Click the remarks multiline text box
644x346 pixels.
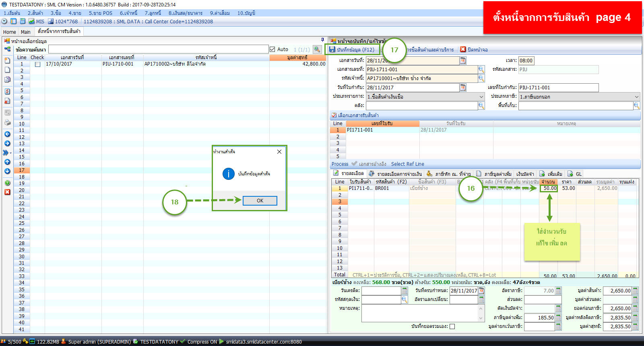(420, 313)
